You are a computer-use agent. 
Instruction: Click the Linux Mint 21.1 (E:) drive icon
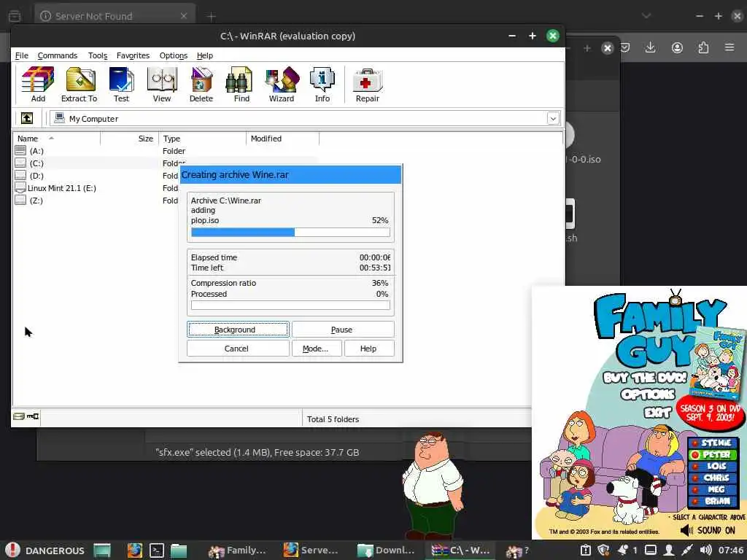[x=20, y=187]
